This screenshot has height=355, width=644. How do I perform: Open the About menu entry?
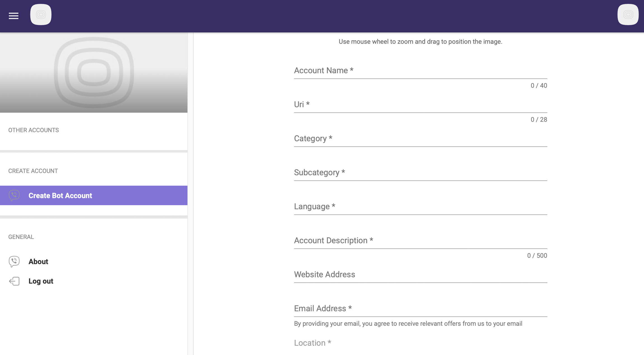[38, 261]
